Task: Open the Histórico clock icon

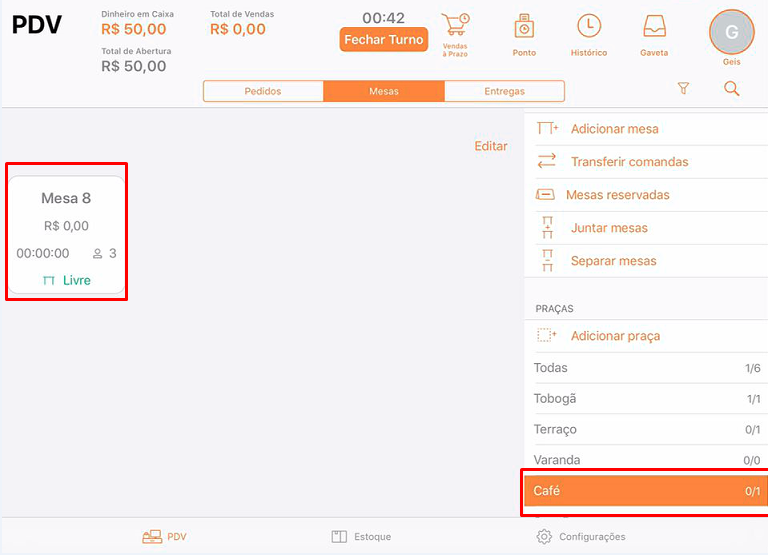Action: click(x=589, y=26)
